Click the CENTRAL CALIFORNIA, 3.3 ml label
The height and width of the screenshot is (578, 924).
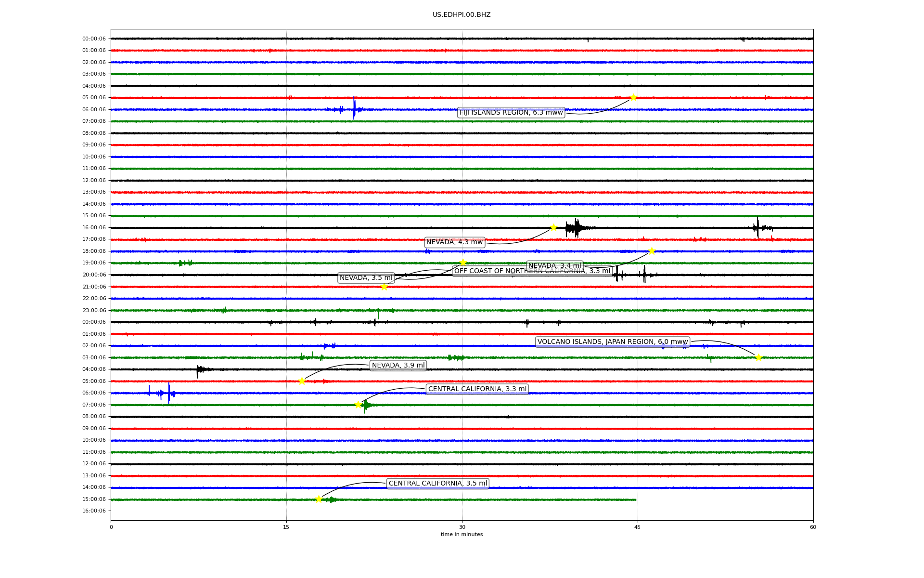(x=477, y=389)
